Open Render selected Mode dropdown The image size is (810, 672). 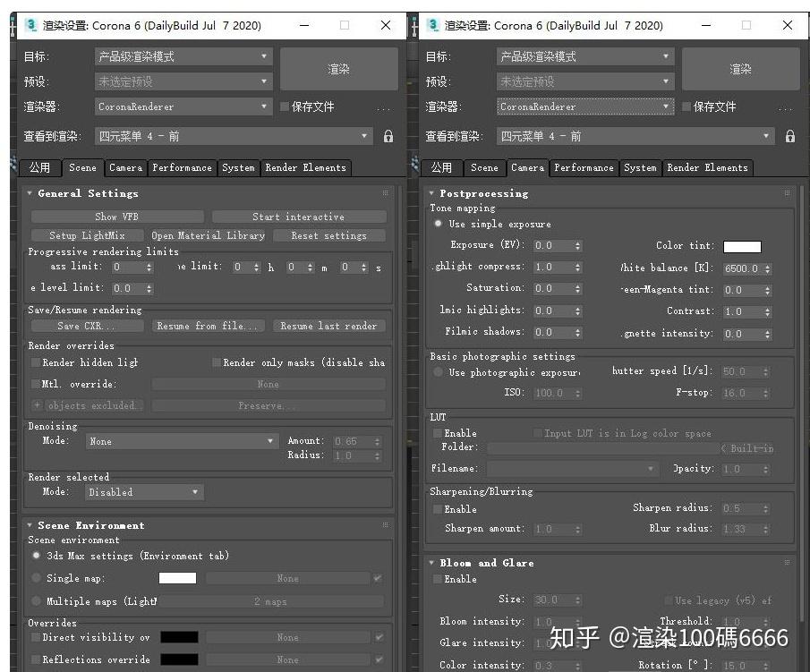[x=144, y=492]
